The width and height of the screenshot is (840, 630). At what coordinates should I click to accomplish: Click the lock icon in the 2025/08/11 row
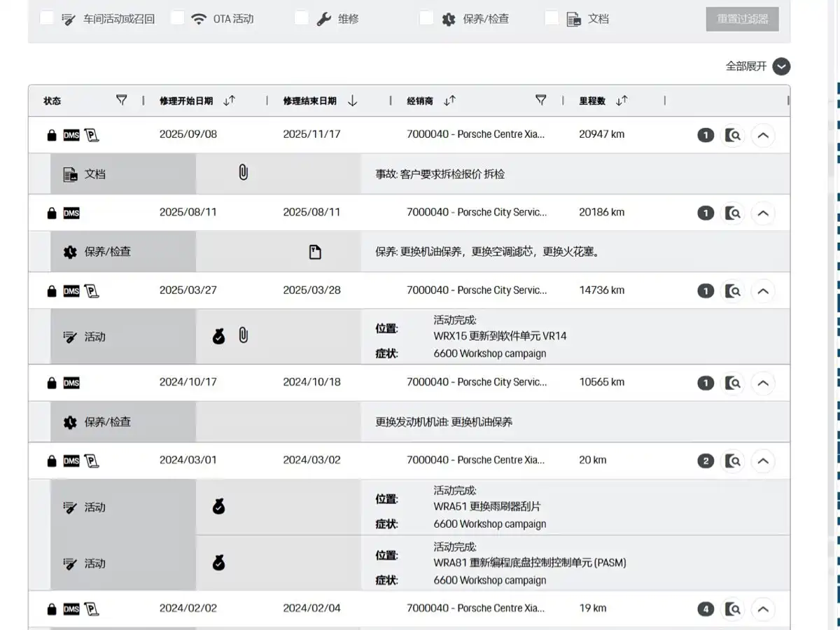tap(51, 213)
